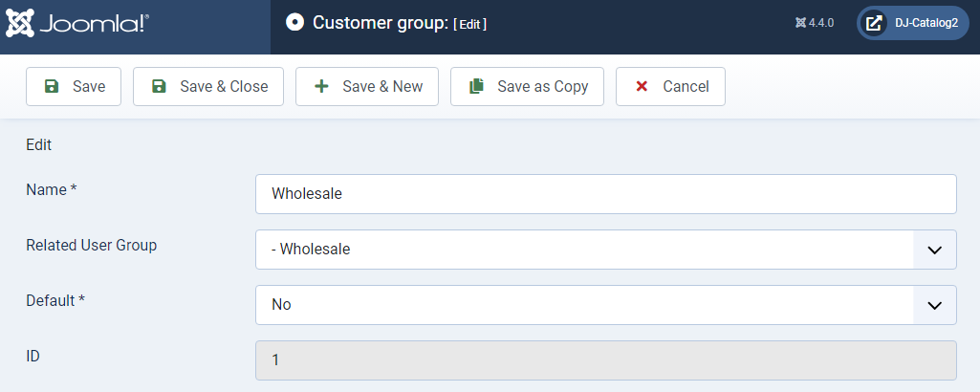Open the Default dropdown showing No

606,305
